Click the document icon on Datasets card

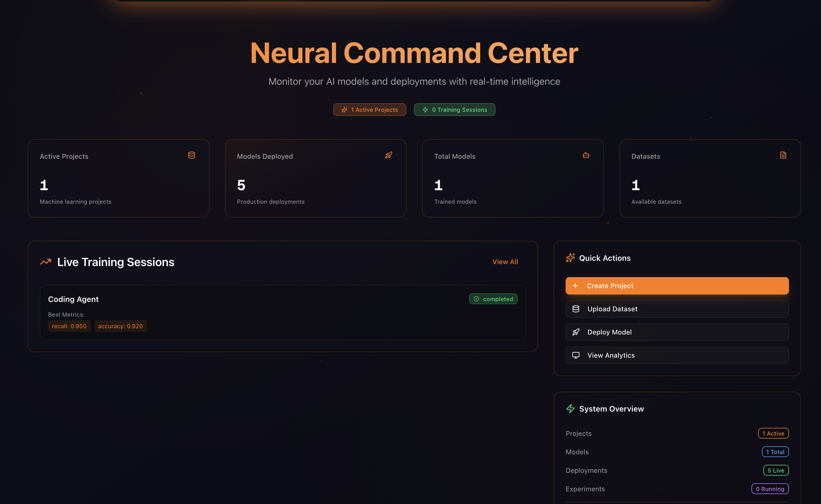(x=783, y=155)
